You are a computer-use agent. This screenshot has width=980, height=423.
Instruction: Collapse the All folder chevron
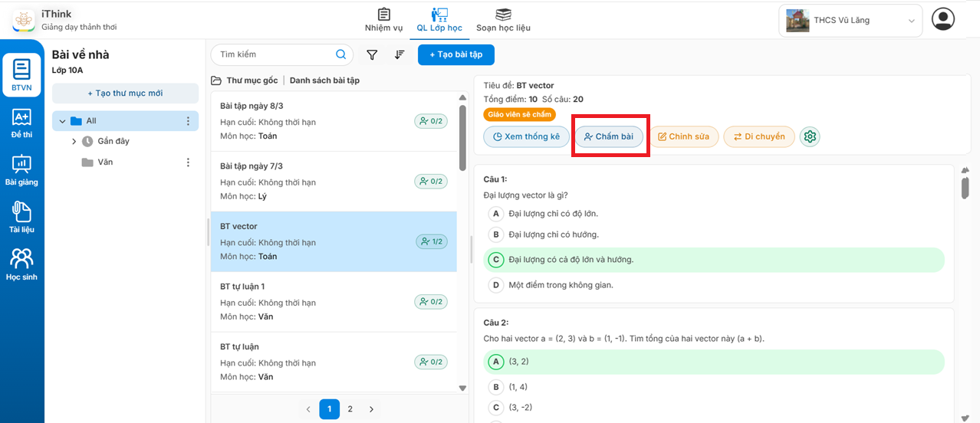coord(62,121)
